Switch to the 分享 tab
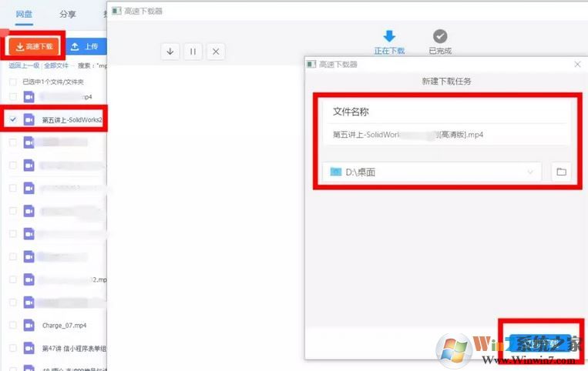 68,14
